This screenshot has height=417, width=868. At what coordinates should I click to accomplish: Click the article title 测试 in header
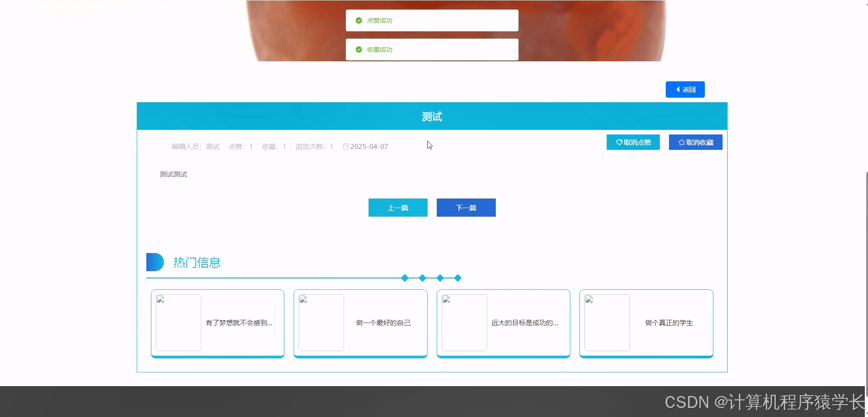point(432,117)
